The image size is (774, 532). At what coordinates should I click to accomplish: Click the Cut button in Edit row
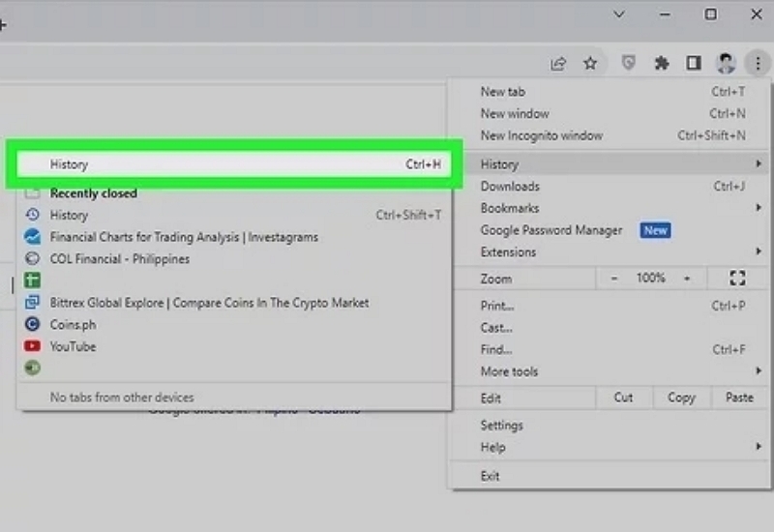624,398
